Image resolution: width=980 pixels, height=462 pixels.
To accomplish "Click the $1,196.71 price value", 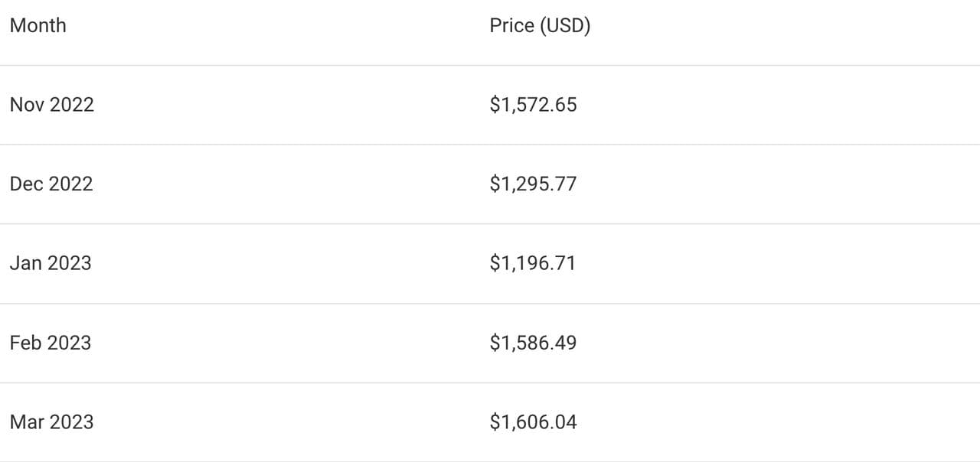I will click(x=532, y=263).
